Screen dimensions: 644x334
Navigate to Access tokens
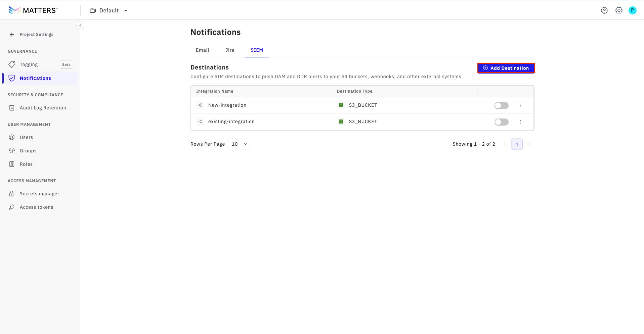click(x=36, y=207)
